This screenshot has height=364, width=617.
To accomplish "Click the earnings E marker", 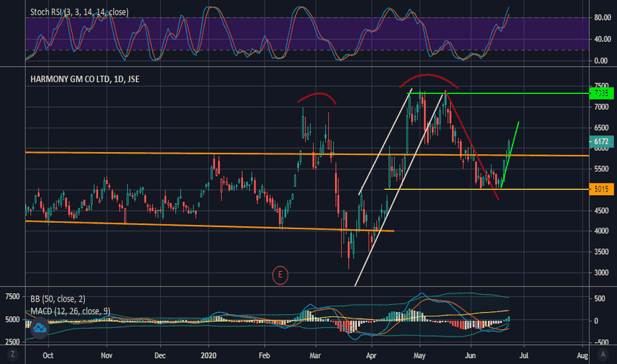I will pyautogui.click(x=280, y=275).
